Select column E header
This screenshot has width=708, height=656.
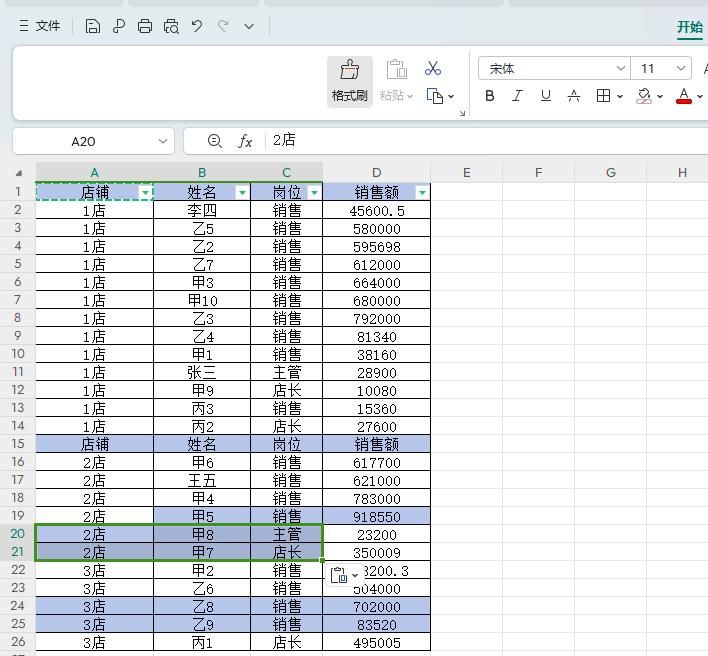tap(466, 172)
